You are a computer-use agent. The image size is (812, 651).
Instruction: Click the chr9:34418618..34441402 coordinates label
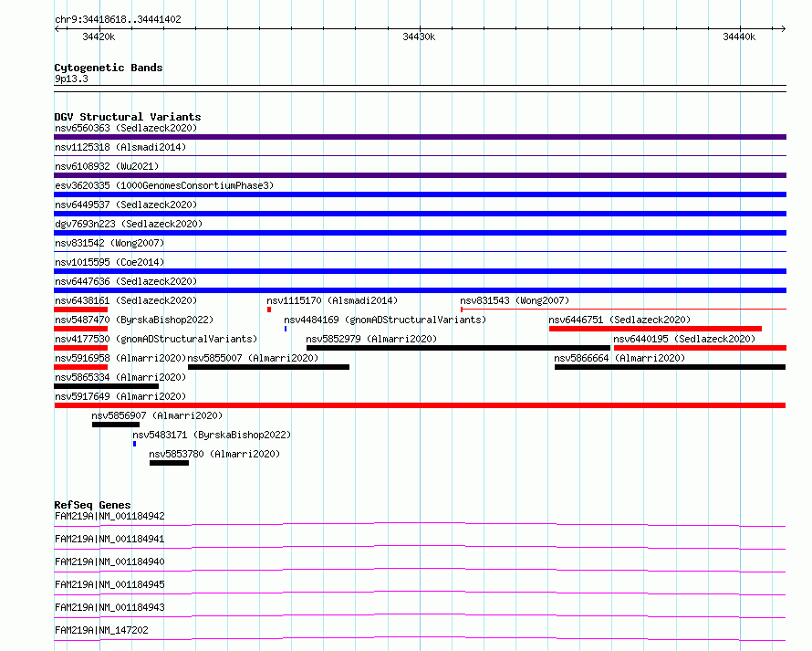click(118, 20)
